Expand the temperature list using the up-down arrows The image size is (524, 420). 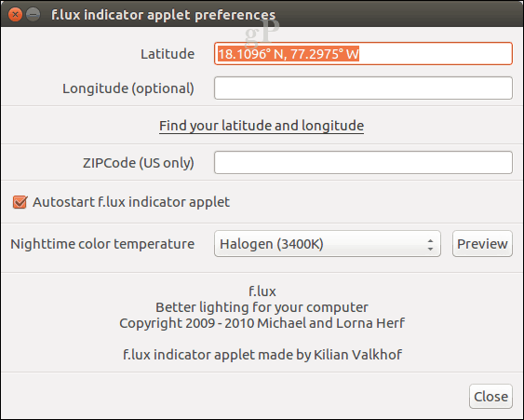pos(430,244)
